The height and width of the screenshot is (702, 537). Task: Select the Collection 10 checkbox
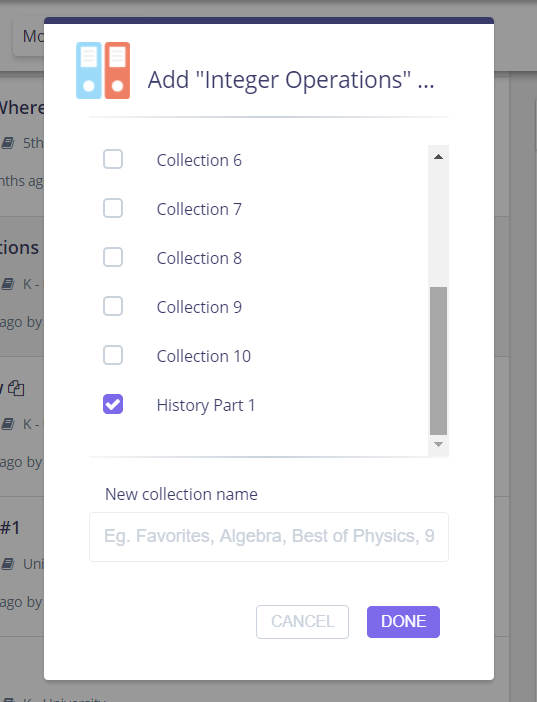click(x=113, y=355)
